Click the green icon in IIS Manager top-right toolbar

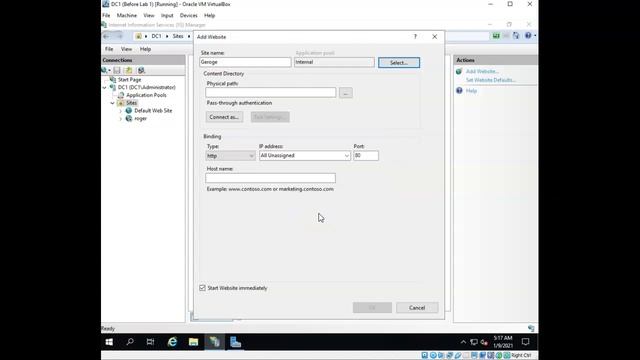(x=496, y=36)
